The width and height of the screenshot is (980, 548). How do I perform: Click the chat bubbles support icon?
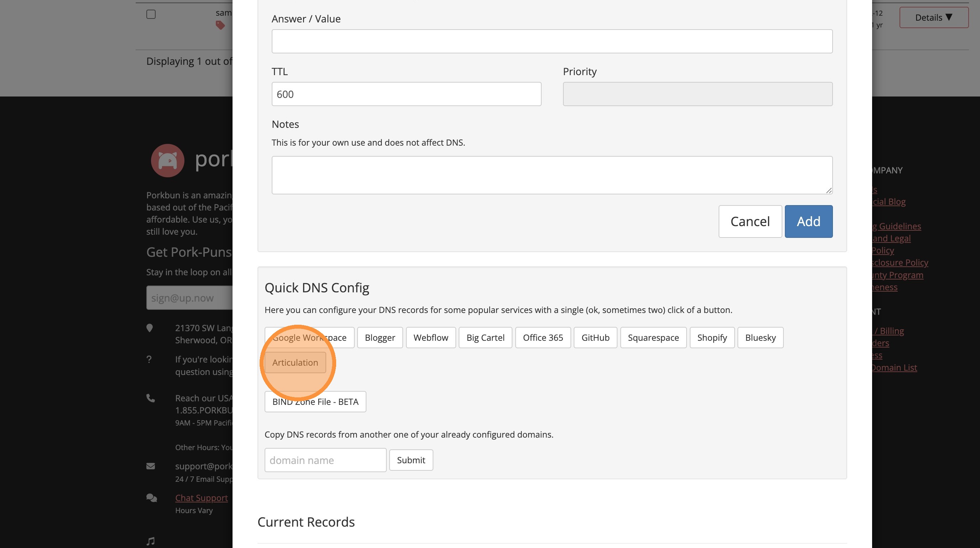(151, 498)
